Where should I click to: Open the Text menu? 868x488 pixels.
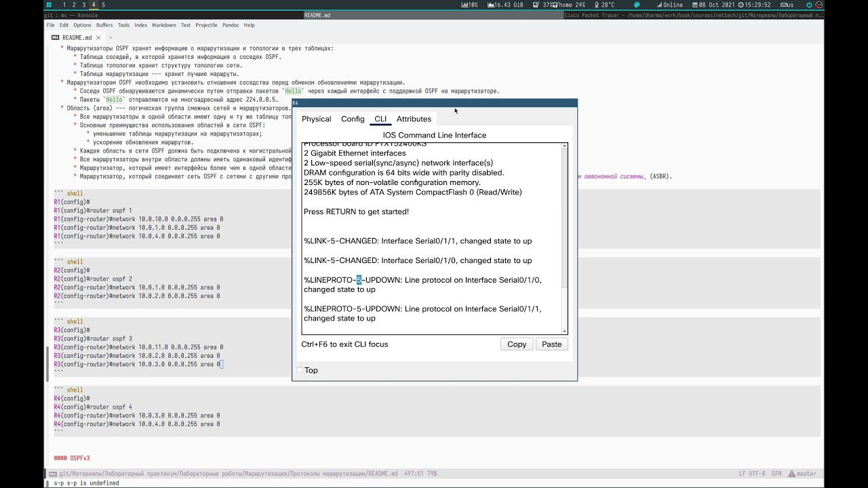[185, 25]
